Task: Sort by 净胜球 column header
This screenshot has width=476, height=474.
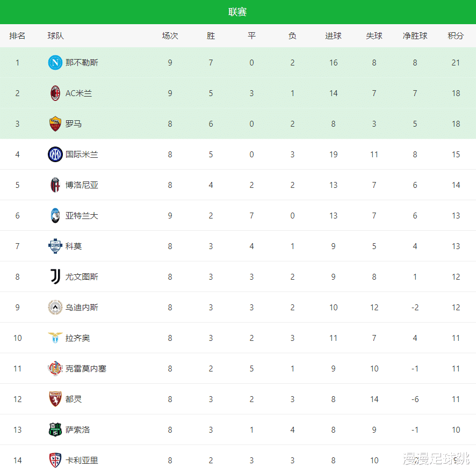Action: pyautogui.click(x=415, y=36)
